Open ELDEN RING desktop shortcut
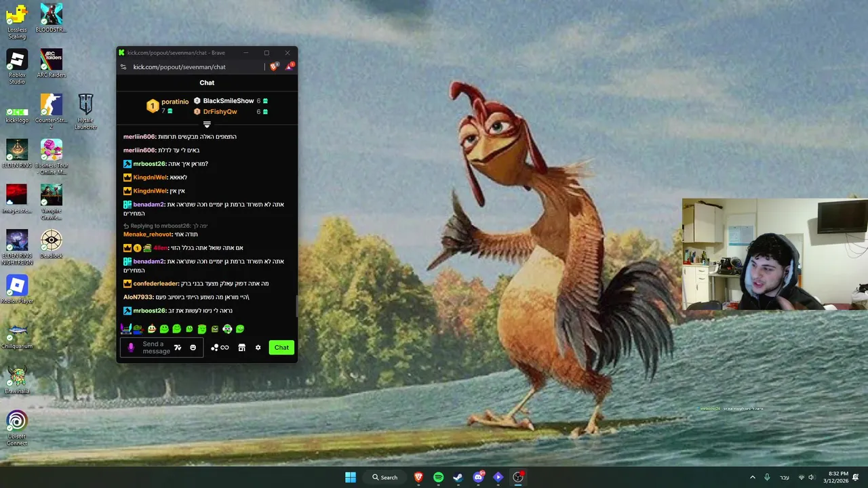The width and height of the screenshot is (868, 488). [17, 155]
